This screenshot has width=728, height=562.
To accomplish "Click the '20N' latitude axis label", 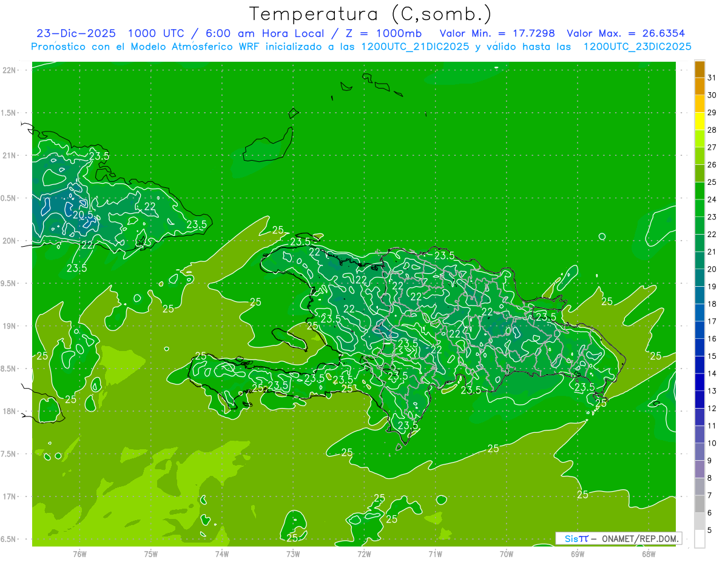I will coord(8,241).
